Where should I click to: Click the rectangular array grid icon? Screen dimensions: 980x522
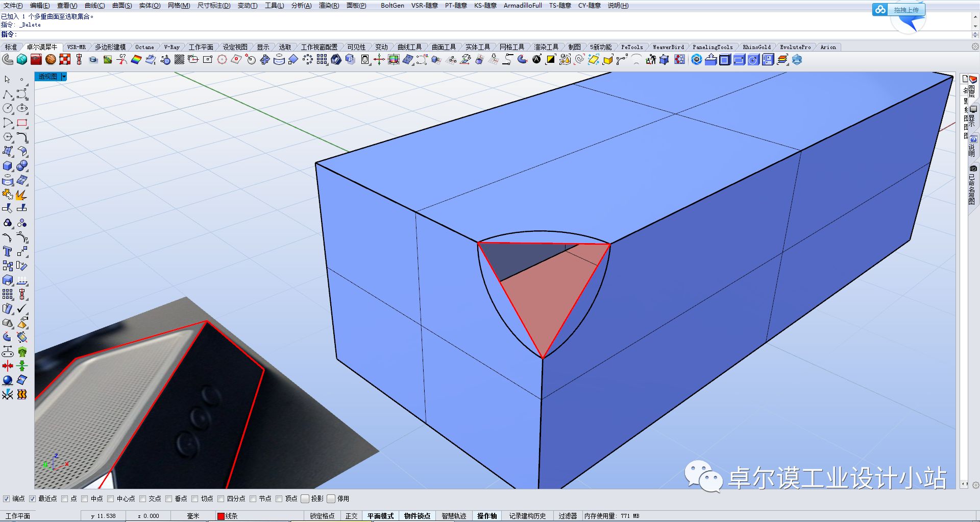tap(322, 60)
